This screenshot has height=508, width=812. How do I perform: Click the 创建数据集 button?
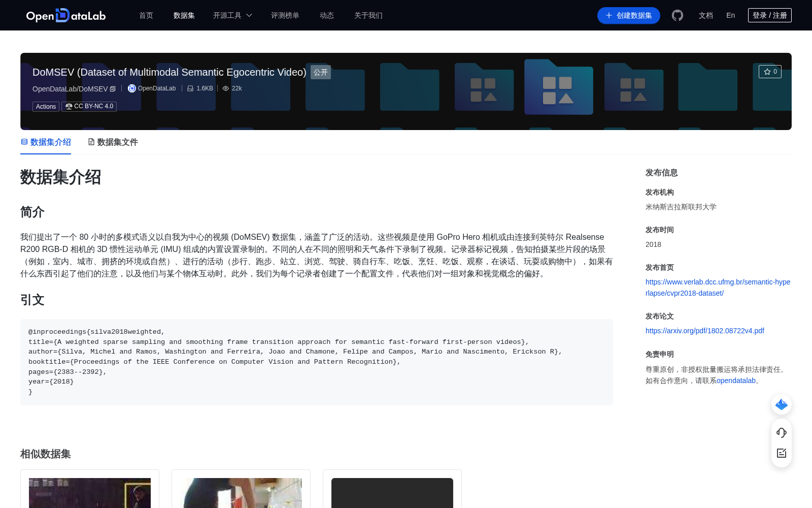click(x=629, y=16)
